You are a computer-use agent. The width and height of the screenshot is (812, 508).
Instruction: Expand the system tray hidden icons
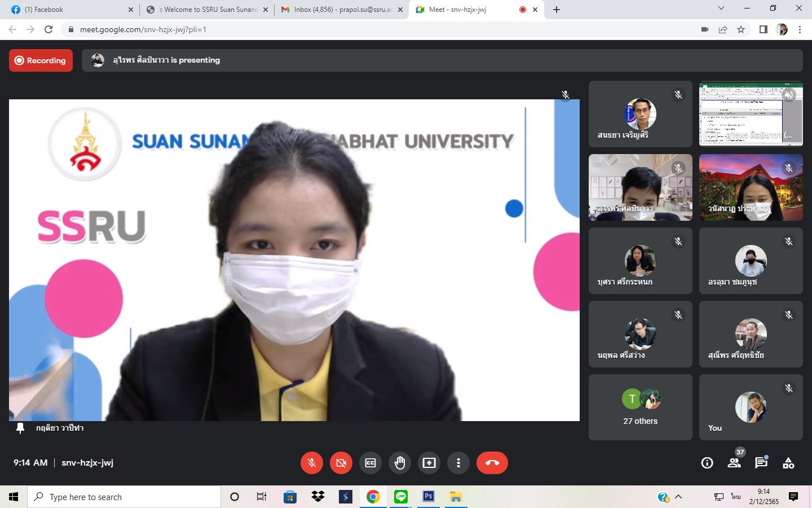click(x=678, y=497)
